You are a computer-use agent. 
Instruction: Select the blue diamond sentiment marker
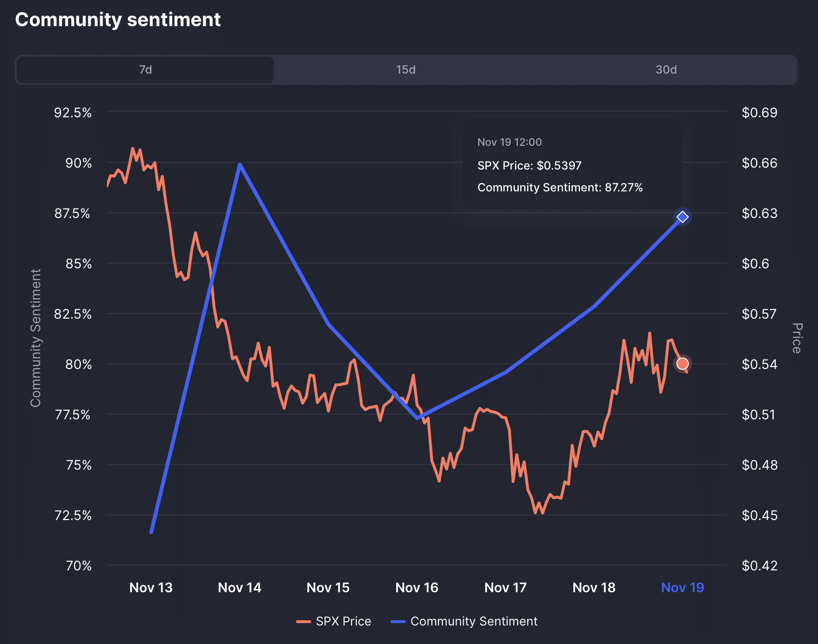(x=683, y=217)
